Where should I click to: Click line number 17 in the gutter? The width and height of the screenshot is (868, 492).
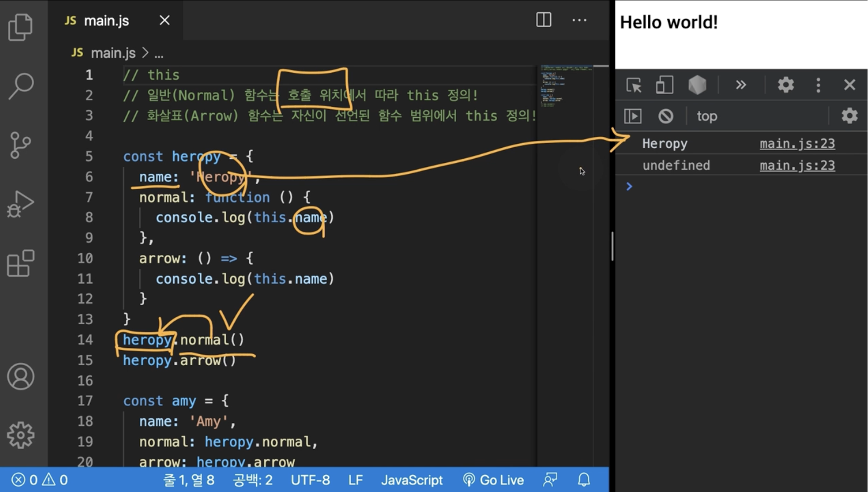pos(85,401)
